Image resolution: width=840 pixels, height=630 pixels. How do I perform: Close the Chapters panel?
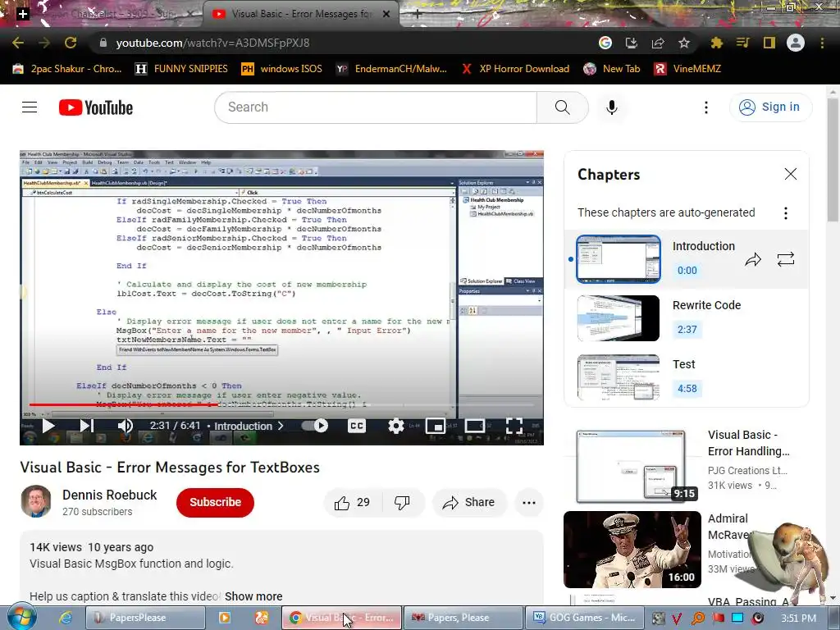[790, 174]
